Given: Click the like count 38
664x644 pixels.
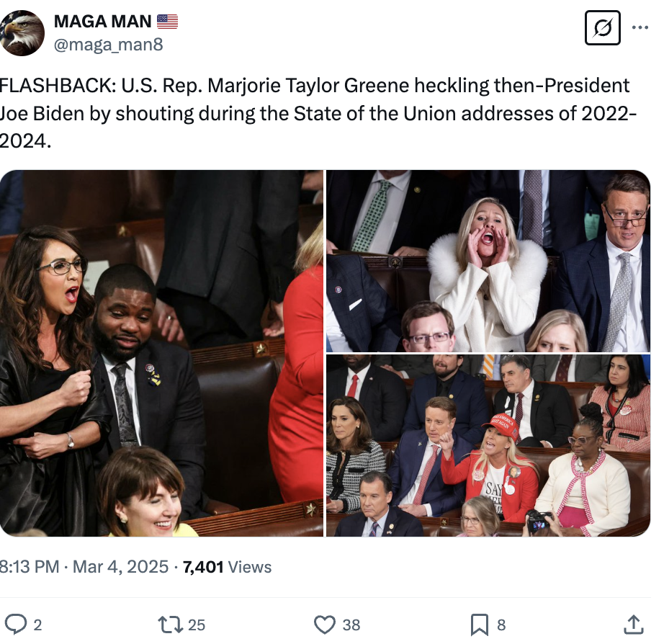Looking at the screenshot, I should (351, 625).
